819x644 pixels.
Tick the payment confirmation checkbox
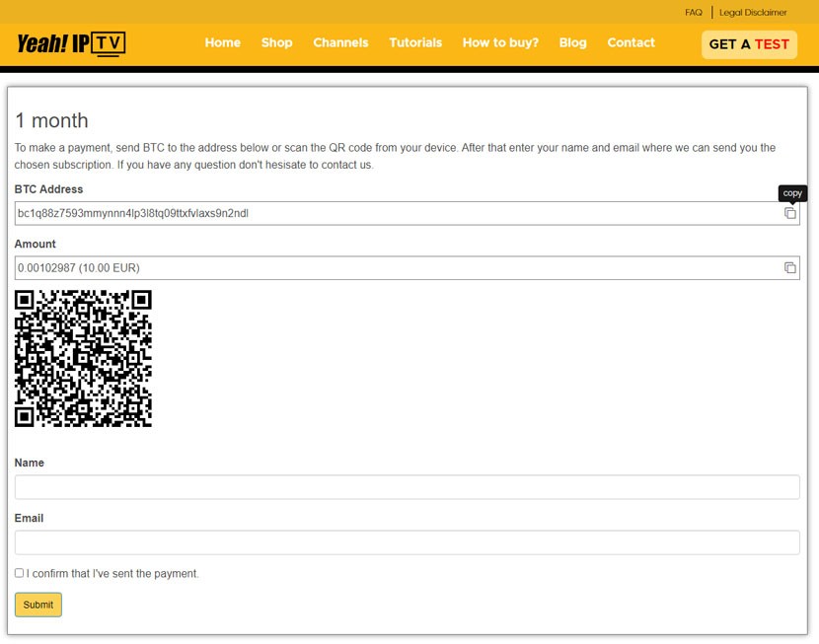tap(20, 573)
